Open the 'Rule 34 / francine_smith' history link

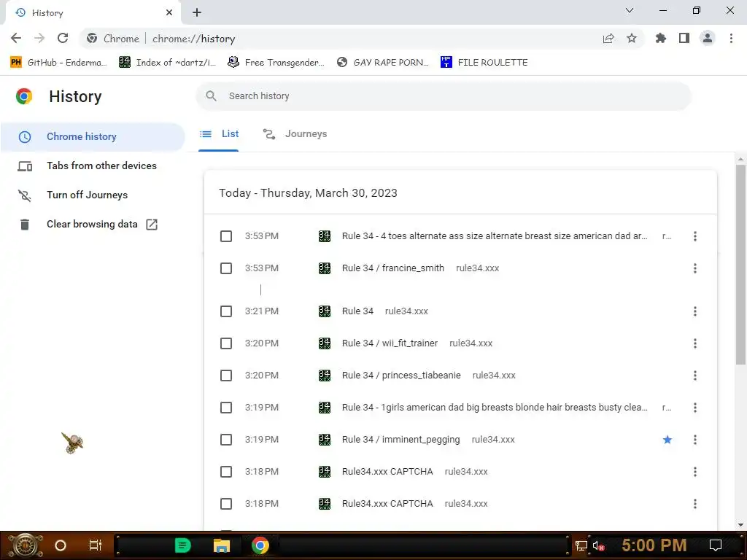tap(393, 268)
